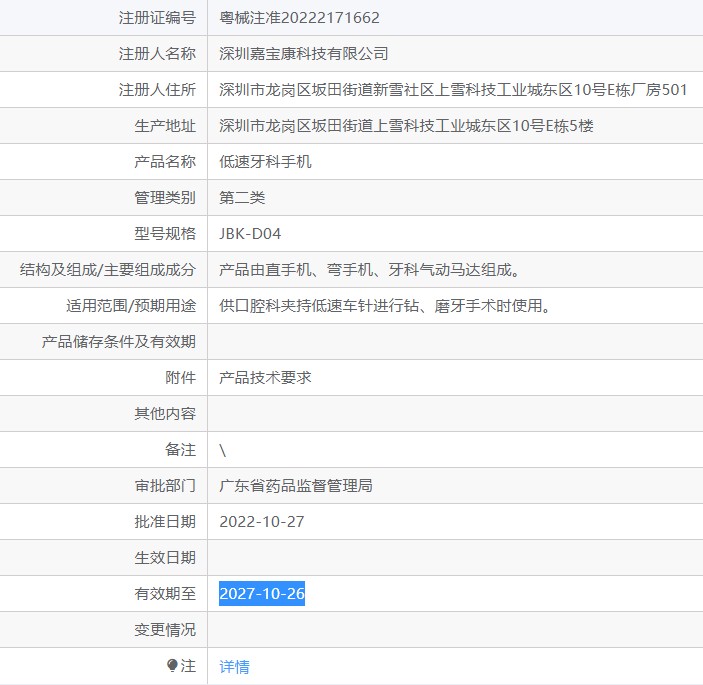
Task: Click the 生产地址 row label
Action: point(165,126)
